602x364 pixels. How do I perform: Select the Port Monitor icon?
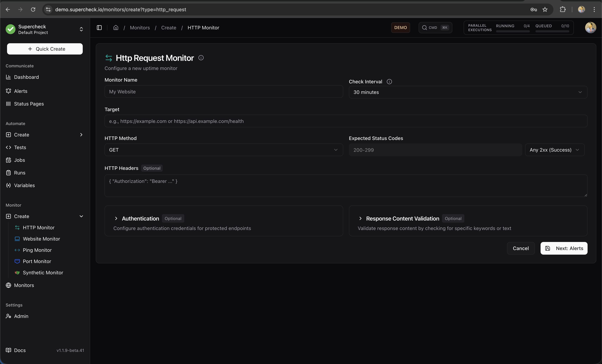click(x=17, y=261)
